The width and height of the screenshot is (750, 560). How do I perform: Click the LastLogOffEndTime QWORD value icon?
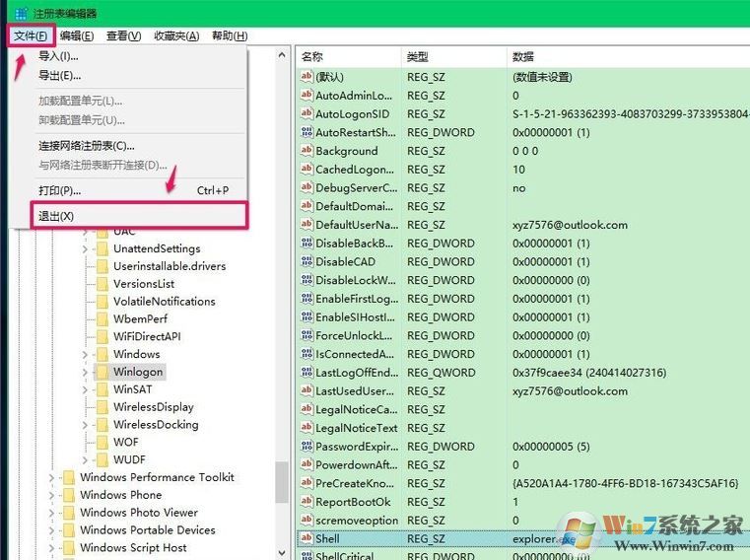306,373
